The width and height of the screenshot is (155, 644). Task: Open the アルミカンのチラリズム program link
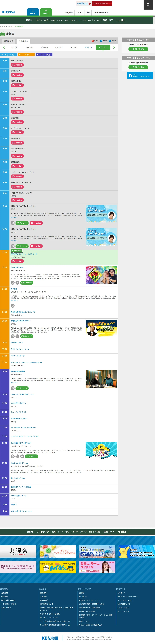point(19,463)
